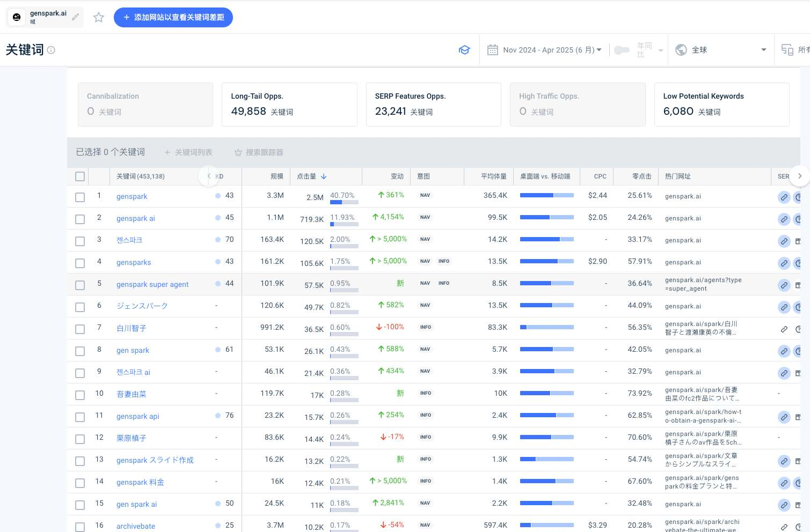The image size is (810, 532).
Task: Check the select-all header checkbox
Action: (80, 176)
